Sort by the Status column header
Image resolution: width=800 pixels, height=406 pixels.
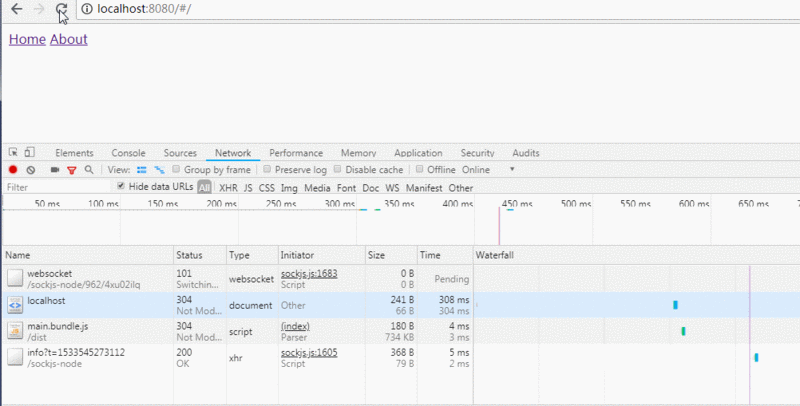201,255
